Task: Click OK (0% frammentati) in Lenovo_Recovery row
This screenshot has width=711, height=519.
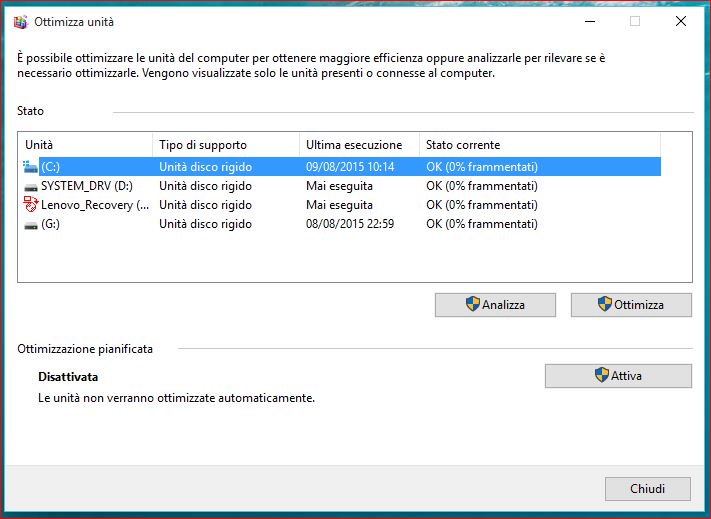Action: [x=482, y=205]
